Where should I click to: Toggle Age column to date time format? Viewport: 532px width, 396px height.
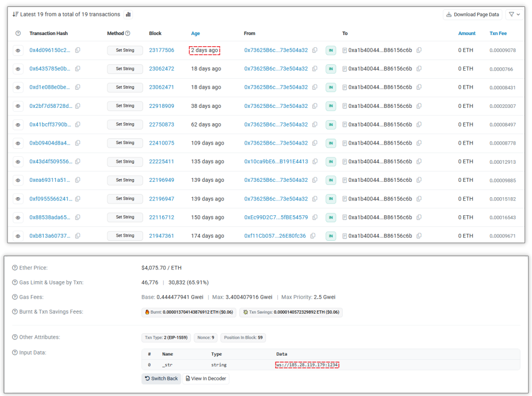pos(195,33)
